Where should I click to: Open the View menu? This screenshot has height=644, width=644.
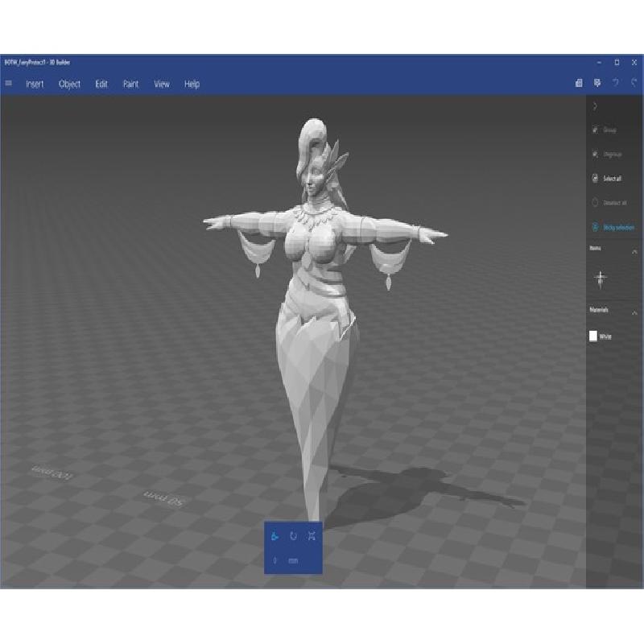click(x=162, y=85)
